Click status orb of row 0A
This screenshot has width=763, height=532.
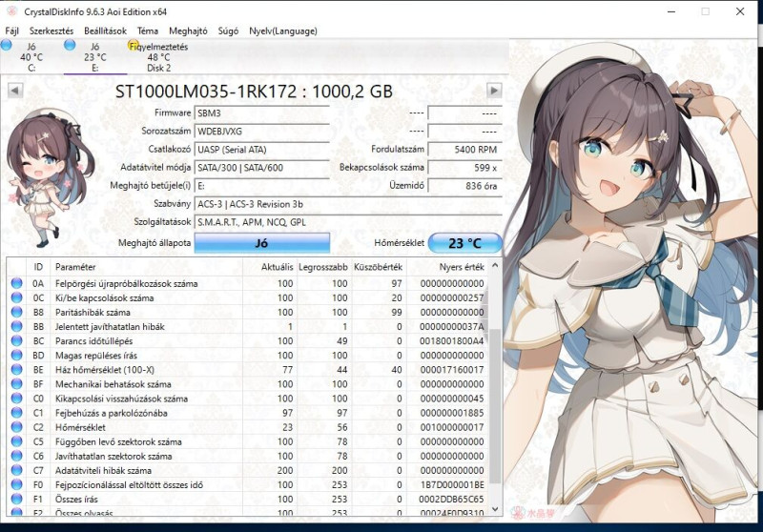16,283
